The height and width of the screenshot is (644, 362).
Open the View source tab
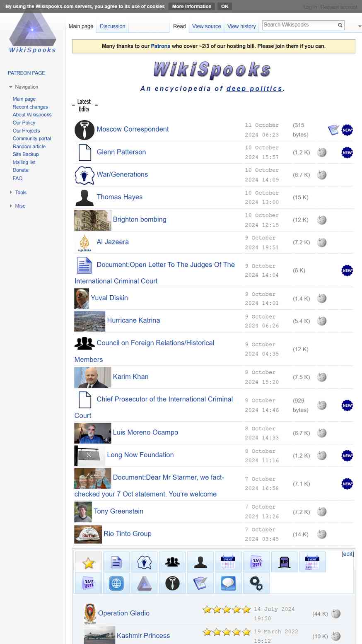coord(207,26)
